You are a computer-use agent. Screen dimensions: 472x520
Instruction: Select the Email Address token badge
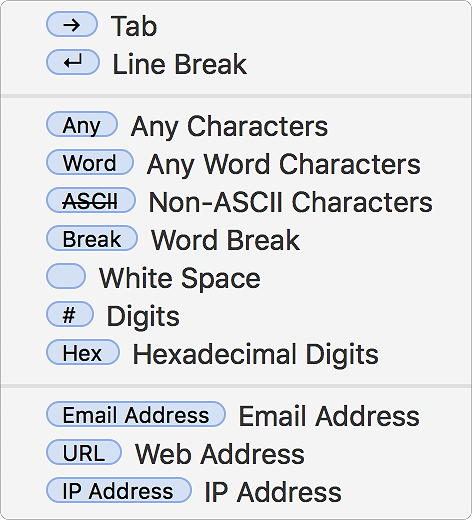(136, 415)
